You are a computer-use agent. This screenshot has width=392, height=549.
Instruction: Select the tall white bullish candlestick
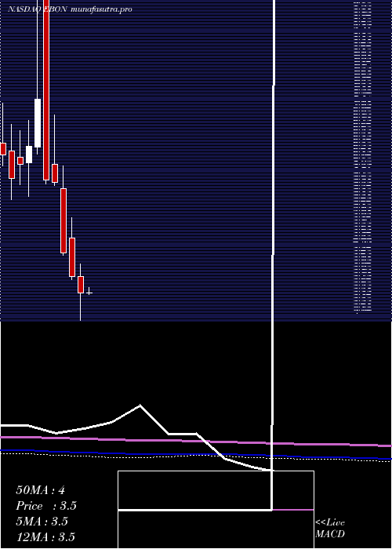(x=37, y=123)
